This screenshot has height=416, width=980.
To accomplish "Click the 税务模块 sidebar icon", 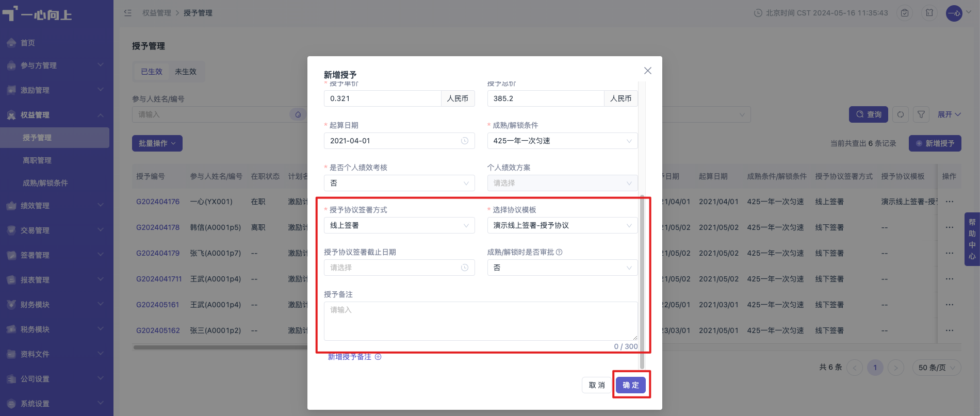I will (11, 329).
